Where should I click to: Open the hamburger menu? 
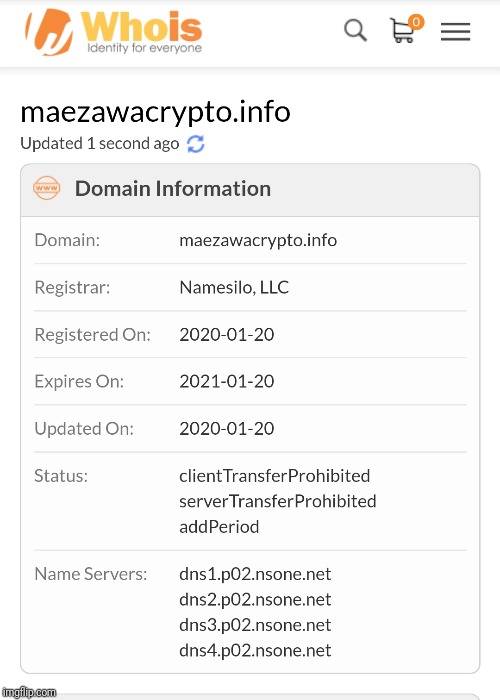pos(455,32)
